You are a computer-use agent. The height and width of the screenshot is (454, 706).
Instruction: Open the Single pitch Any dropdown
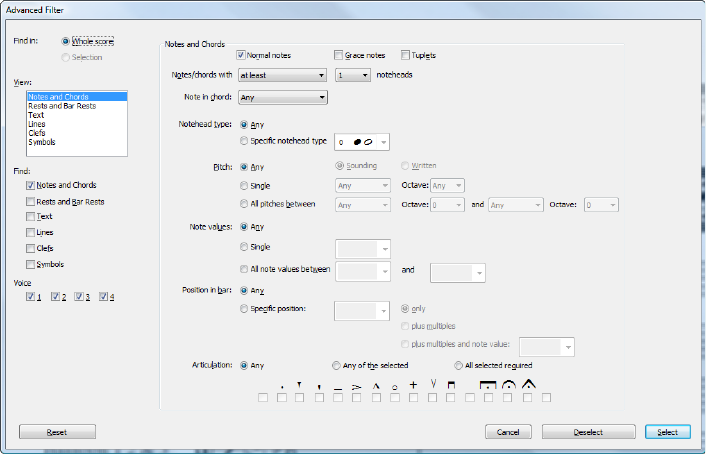point(363,186)
